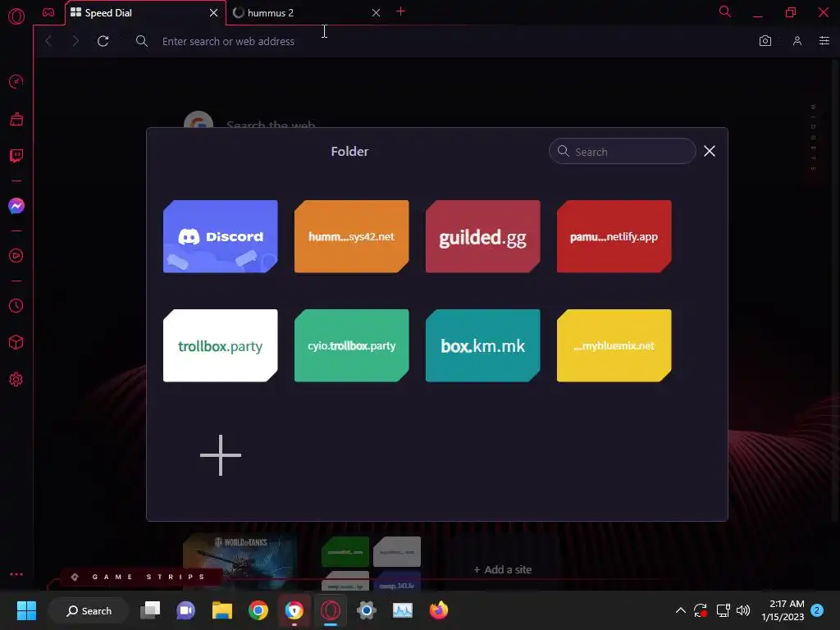The image size is (840, 630).
Task: Open Google Chrome on taskbar
Action: (x=258, y=610)
